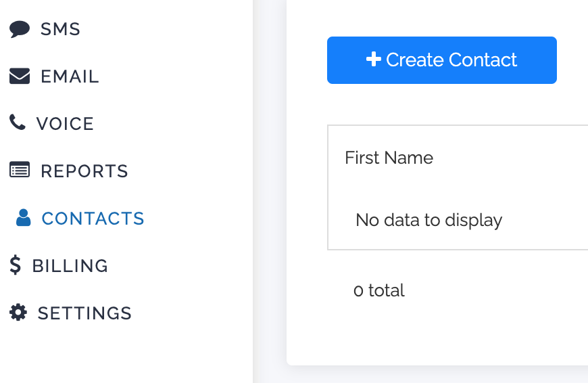Open the REPORTS menu label
588x383 pixels.
click(x=84, y=171)
